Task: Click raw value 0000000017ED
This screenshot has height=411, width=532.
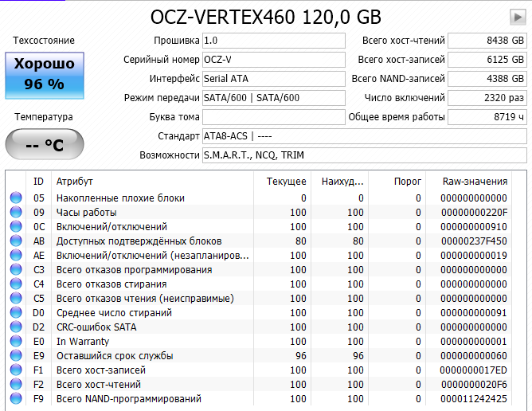Action: pyautogui.click(x=474, y=370)
